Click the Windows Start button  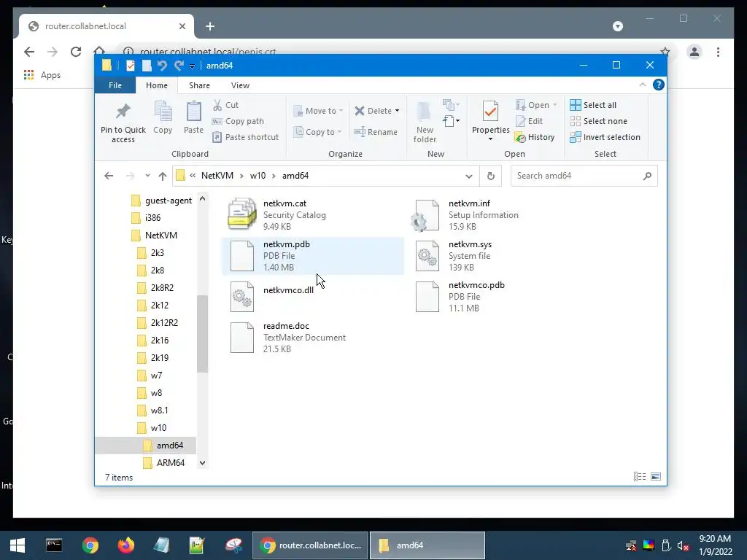[18, 545]
